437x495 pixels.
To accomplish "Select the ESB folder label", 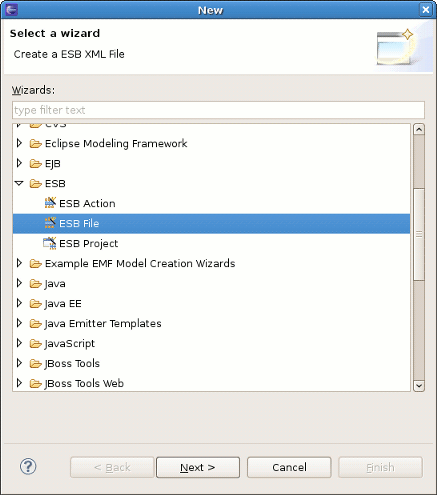I will [55, 184].
